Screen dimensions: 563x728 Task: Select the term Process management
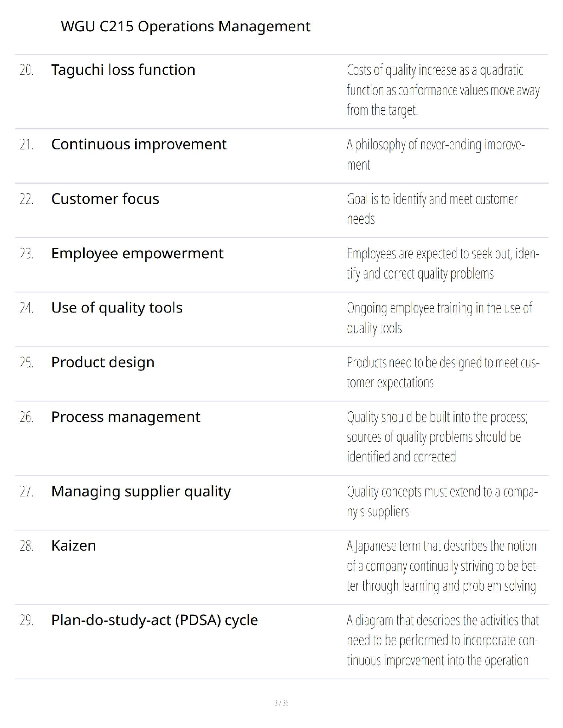(x=126, y=417)
